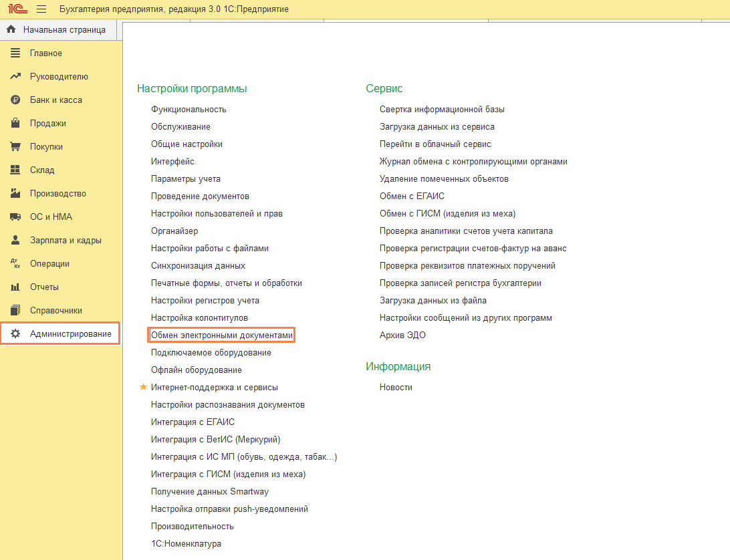Click the Администрирование gear icon
The width and height of the screenshot is (730, 560).
click(x=15, y=333)
